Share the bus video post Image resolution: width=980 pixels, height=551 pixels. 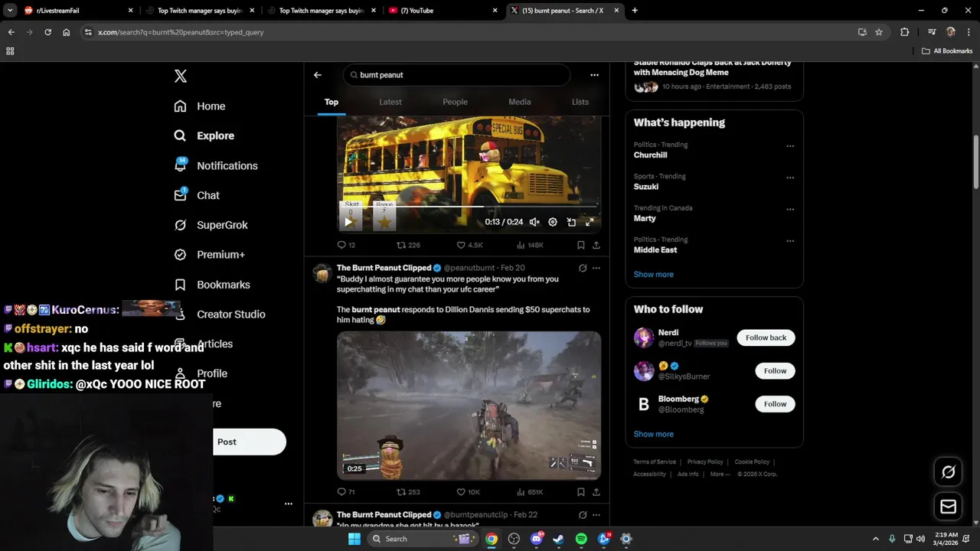596,245
